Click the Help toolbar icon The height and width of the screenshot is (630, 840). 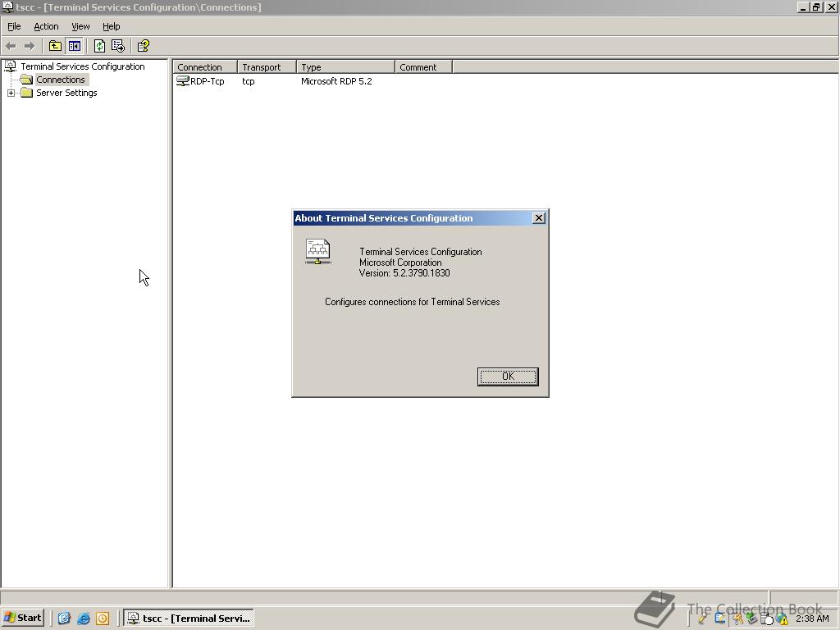[x=143, y=46]
